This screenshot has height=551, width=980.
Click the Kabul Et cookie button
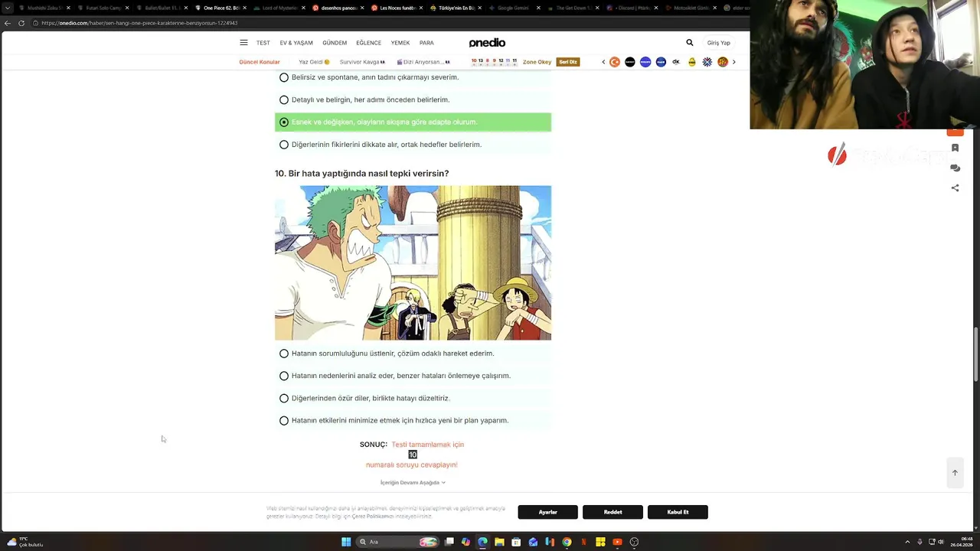pyautogui.click(x=678, y=512)
